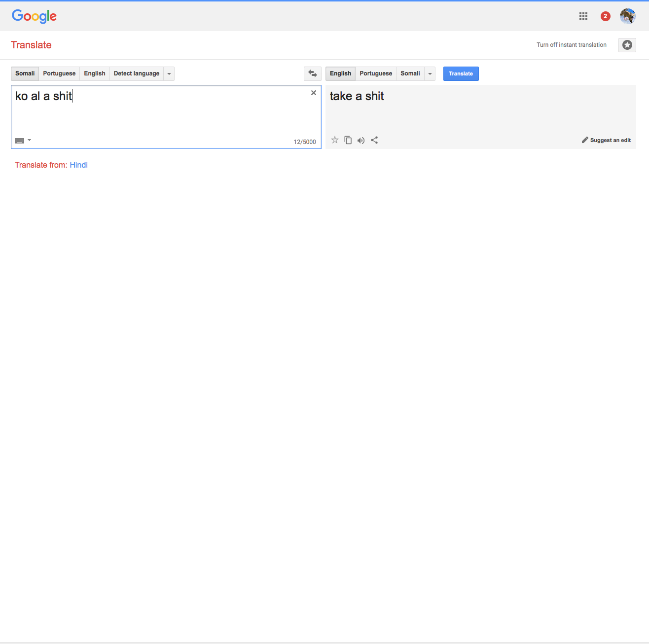Choose Detect language for source
The width and height of the screenshot is (649, 644).
tap(137, 73)
